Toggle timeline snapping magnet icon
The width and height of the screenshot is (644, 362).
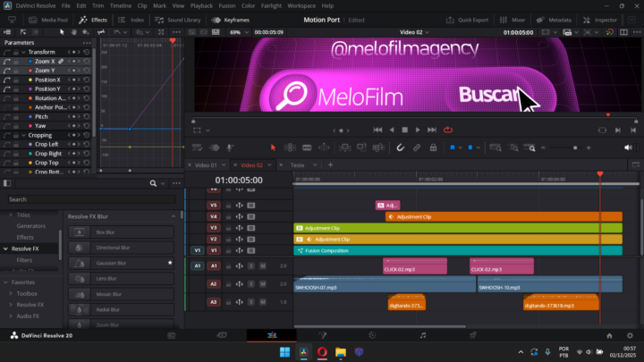click(x=400, y=147)
